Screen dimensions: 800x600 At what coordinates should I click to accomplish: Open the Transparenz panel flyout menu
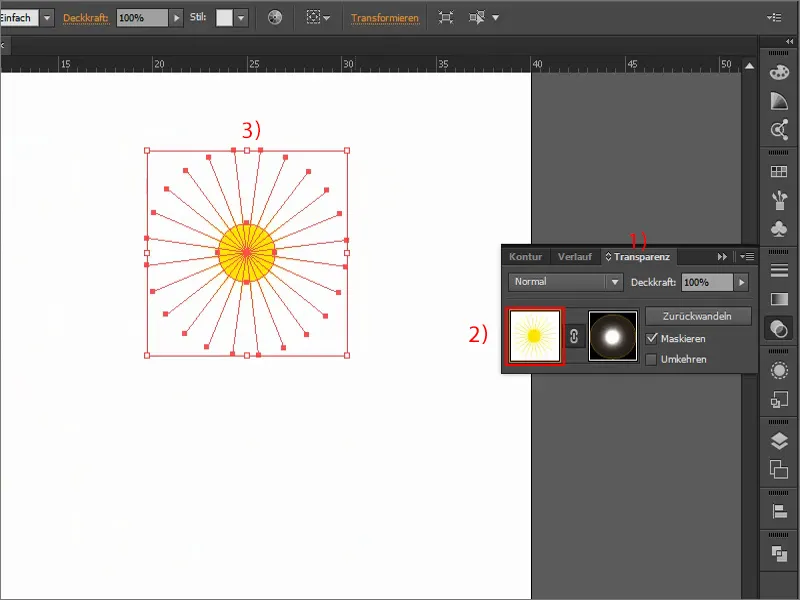[x=747, y=257]
